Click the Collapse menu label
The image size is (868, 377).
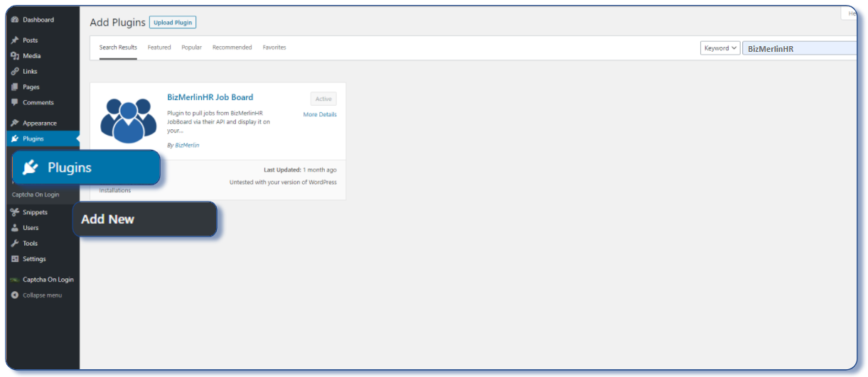click(42, 295)
